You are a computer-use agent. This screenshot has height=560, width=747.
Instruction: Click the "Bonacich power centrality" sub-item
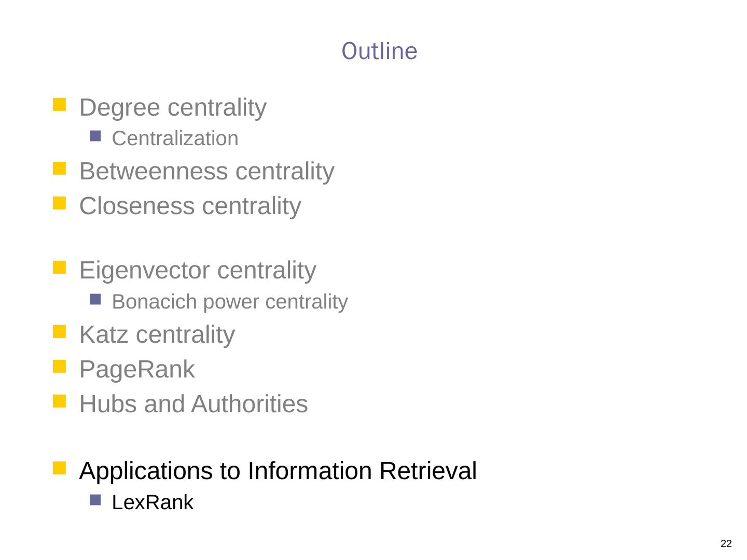pyautogui.click(x=230, y=302)
